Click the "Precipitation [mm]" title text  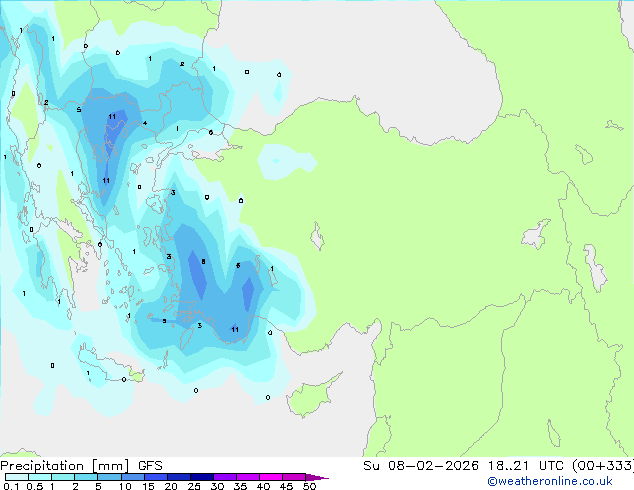click(x=65, y=466)
